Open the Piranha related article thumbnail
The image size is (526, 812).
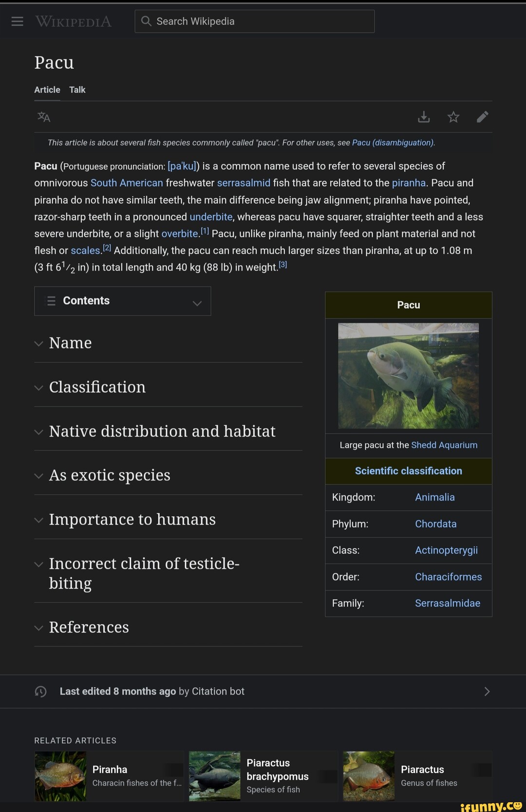click(60, 776)
